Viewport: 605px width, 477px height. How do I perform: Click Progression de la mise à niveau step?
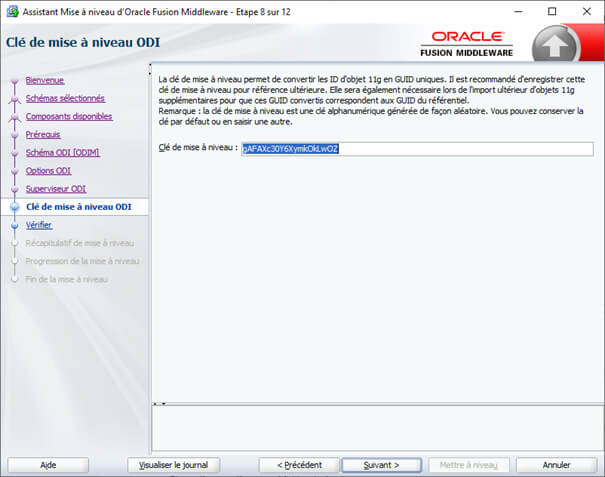82,261
